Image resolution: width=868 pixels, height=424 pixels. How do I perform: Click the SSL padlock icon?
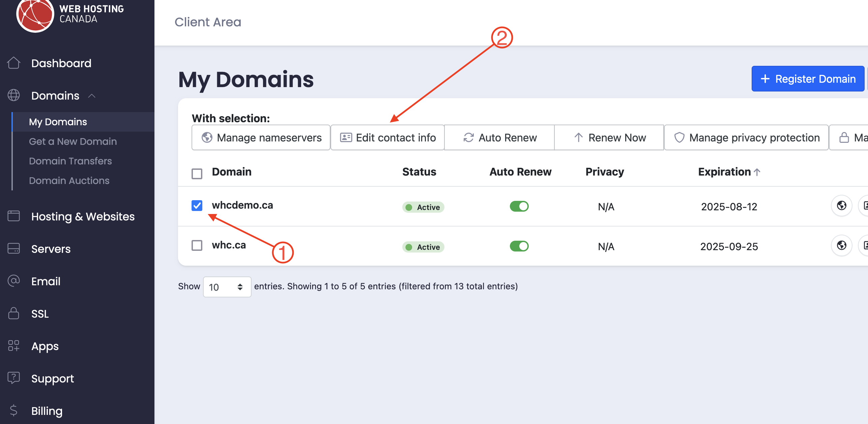coord(13,313)
